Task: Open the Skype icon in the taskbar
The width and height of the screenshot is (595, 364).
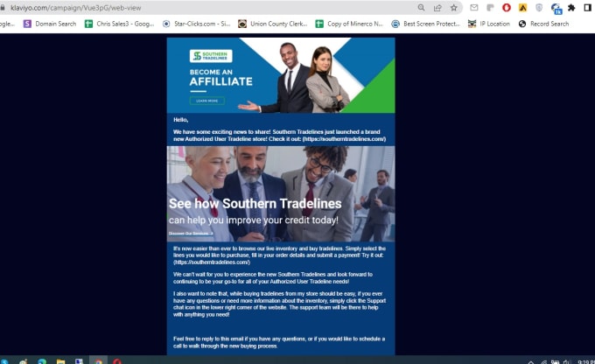Action: coord(4,361)
